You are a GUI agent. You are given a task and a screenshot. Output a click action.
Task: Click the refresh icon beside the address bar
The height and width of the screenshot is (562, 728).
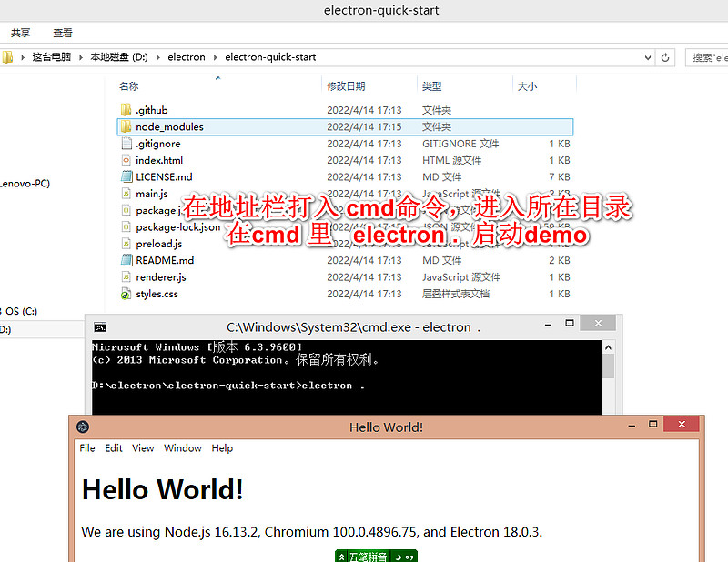667,57
